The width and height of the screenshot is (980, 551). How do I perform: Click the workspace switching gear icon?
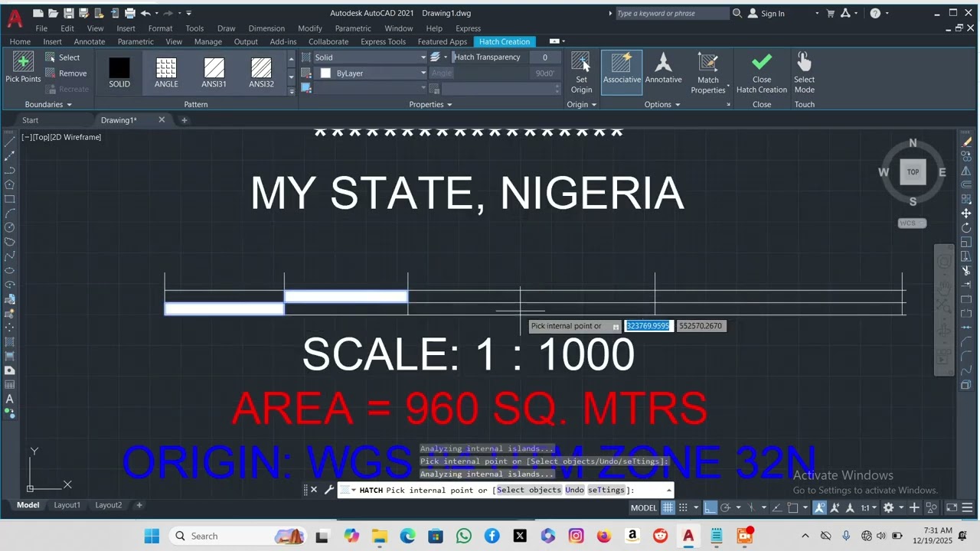888,507
